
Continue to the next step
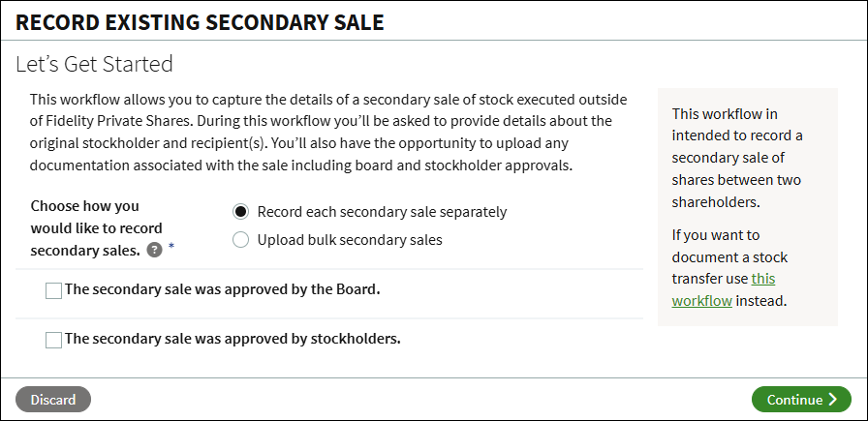pyautogui.click(x=801, y=400)
